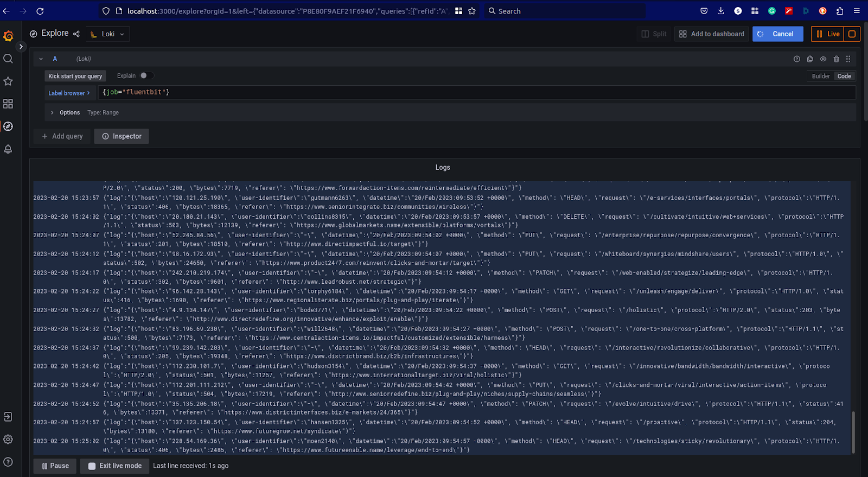This screenshot has height=477, width=868.
Task: Switch to the Code editor mode
Action: coord(844,77)
